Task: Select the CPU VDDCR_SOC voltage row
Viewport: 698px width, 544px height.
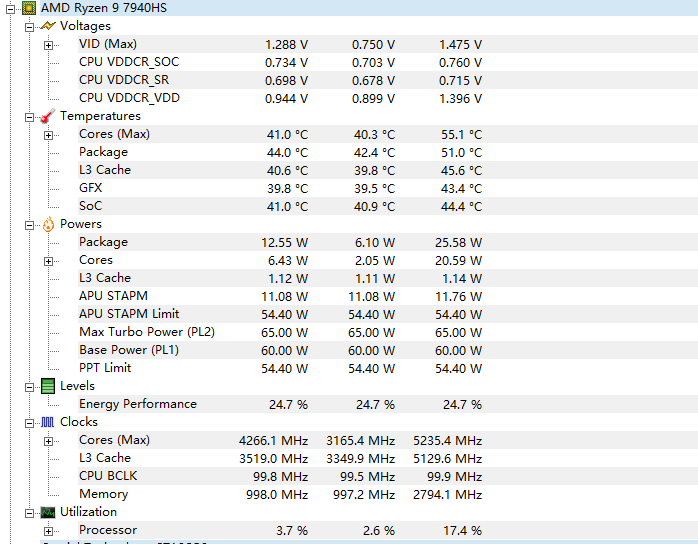Action: (x=129, y=62)
